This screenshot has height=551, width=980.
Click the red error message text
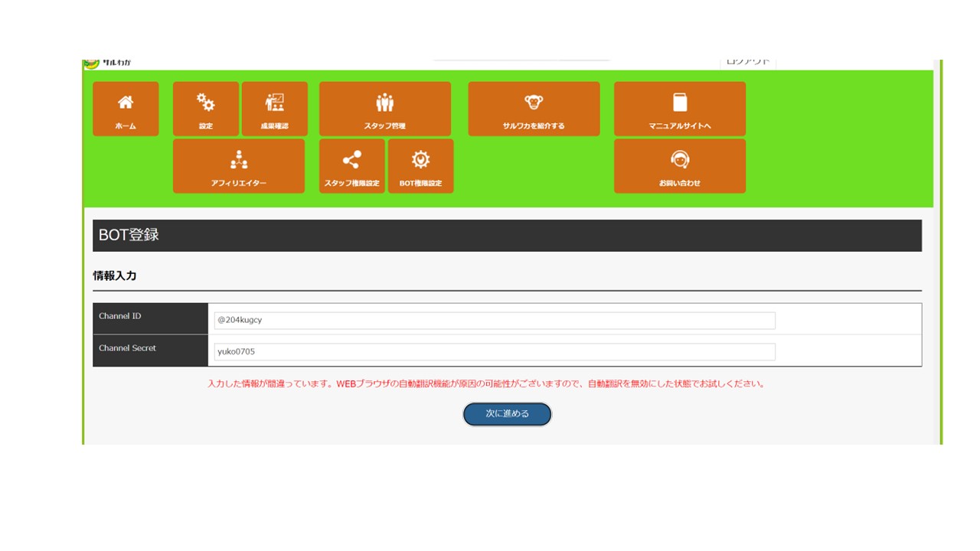(487, 383)
